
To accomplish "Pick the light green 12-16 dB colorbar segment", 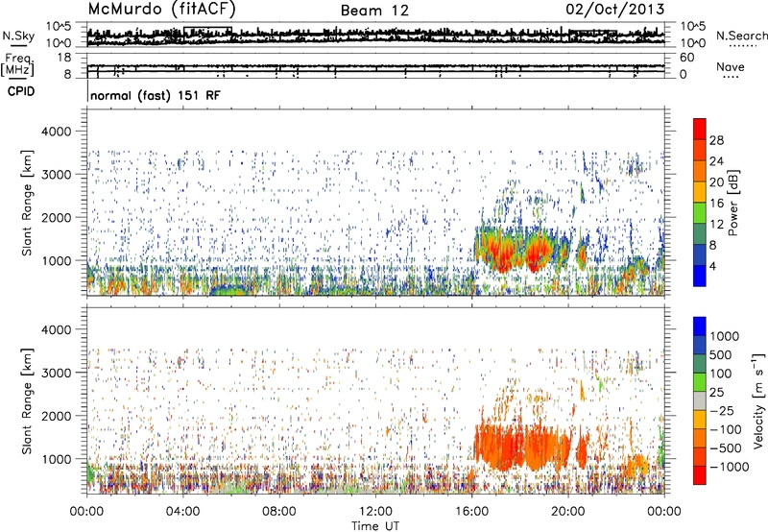I will click(x=700, y=213).
